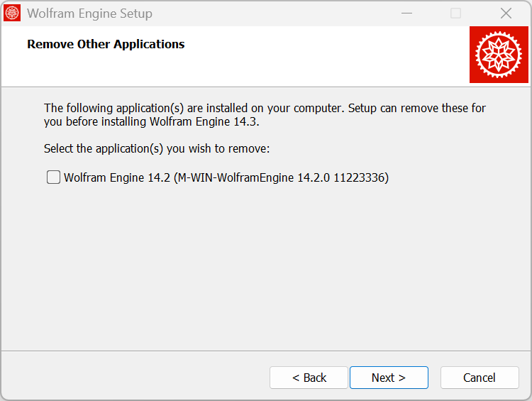
Task: Go to the previous step with Back
Action: tap(309, 378)
